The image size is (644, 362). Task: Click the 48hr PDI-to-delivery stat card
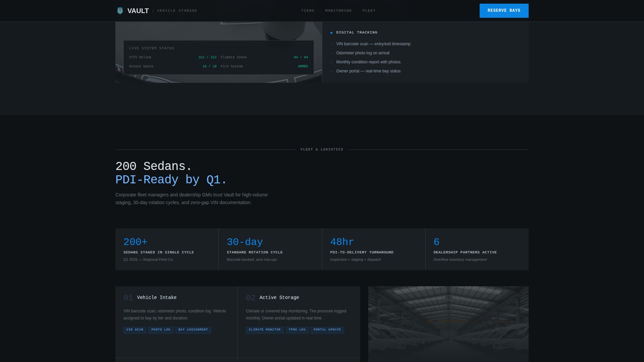point(373,249)
